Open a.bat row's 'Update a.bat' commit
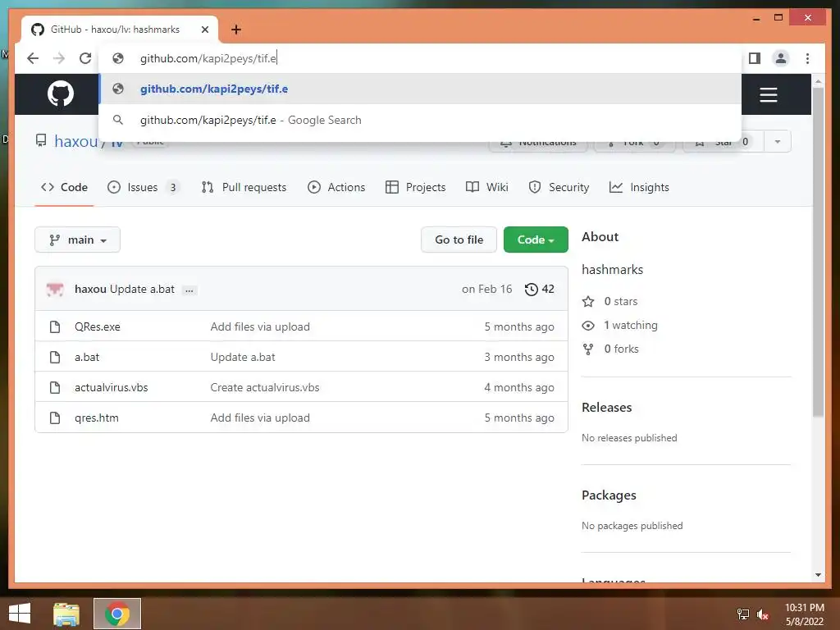 tap(243, 358)
